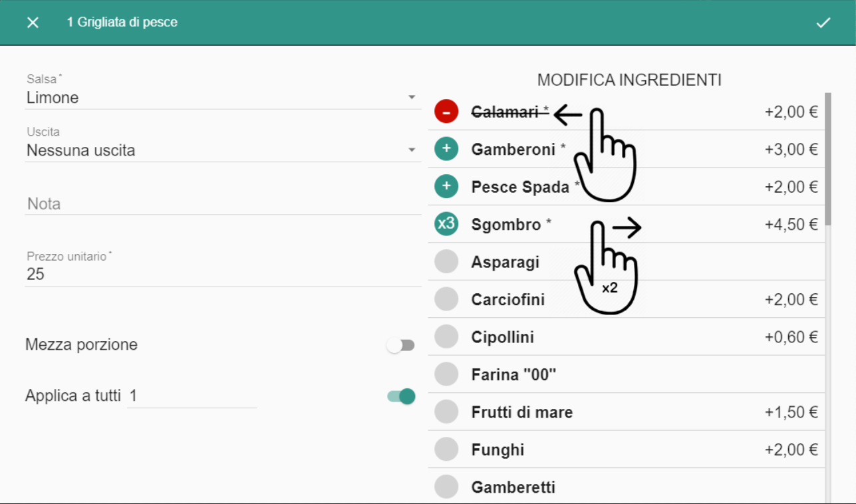
Task: Expand the Uscita dropdown arrow
Action: click(412, 150)
